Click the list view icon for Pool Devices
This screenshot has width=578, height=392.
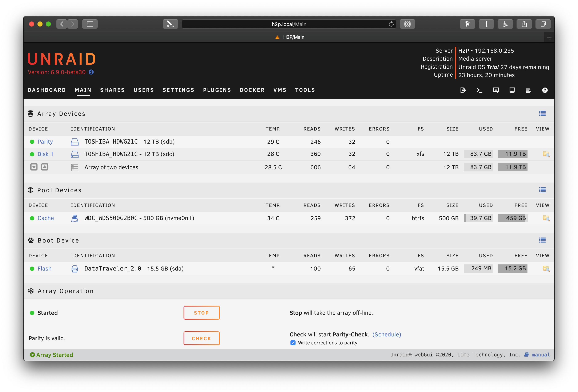click(542, 190)
